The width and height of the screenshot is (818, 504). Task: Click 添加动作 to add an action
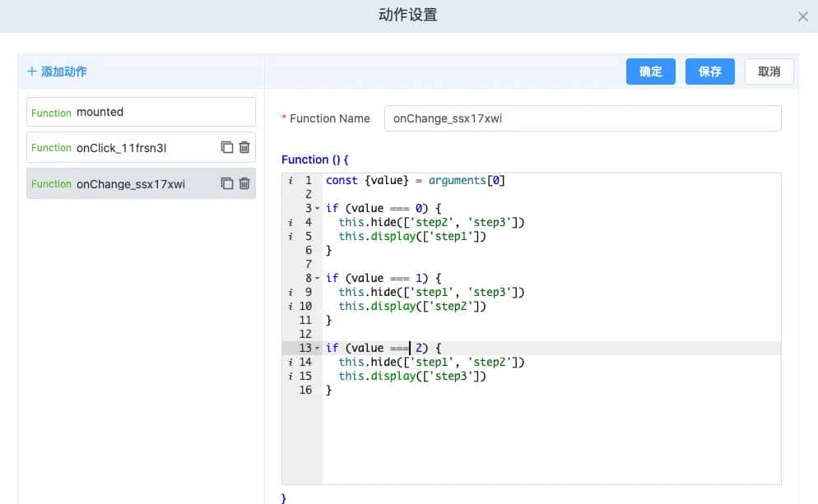coord(57,72)
